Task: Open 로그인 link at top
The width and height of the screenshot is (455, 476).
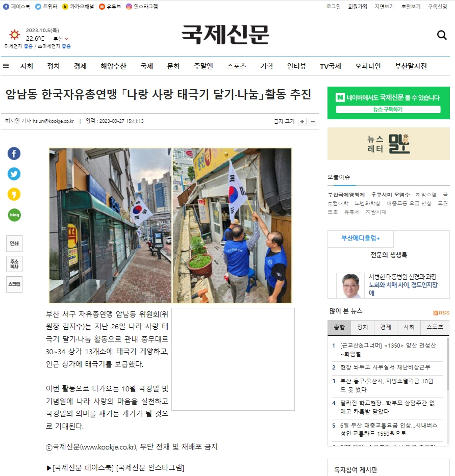Action: (x=334, y=7)
